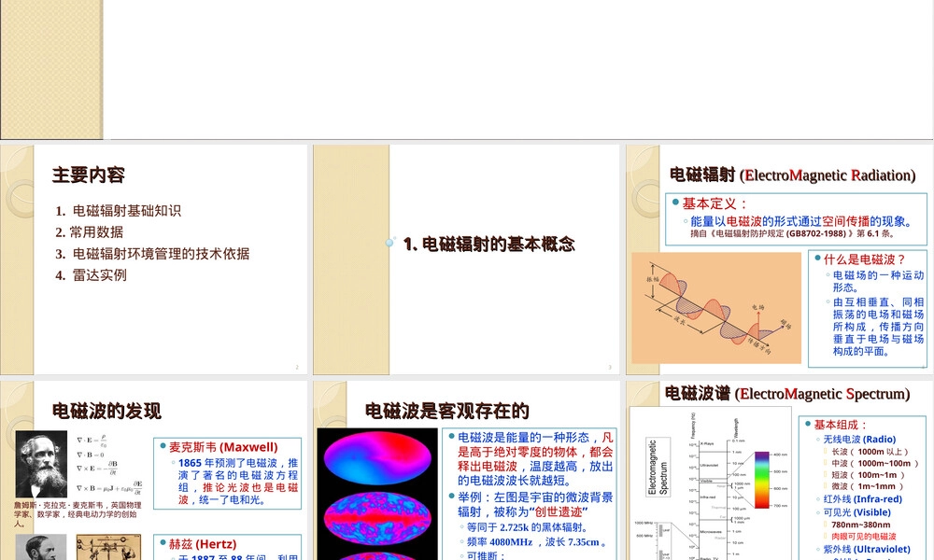Click the item 长波（1000m 以上）
This screenshot has width=934, height=560.
click(870, 452)
